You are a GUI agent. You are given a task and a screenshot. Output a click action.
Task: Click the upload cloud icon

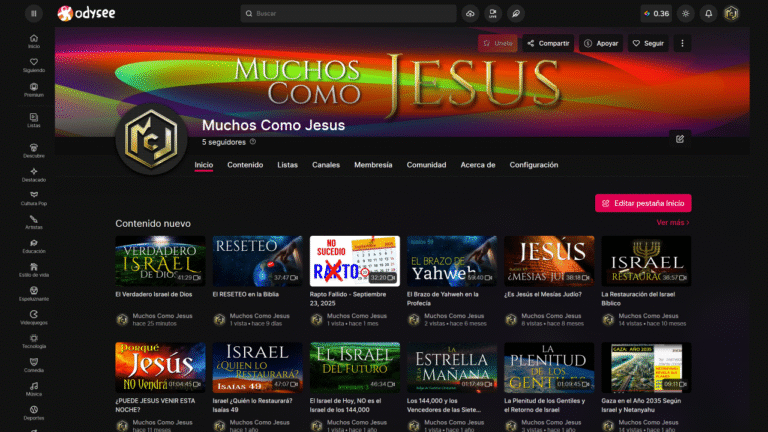click(471, 14)
